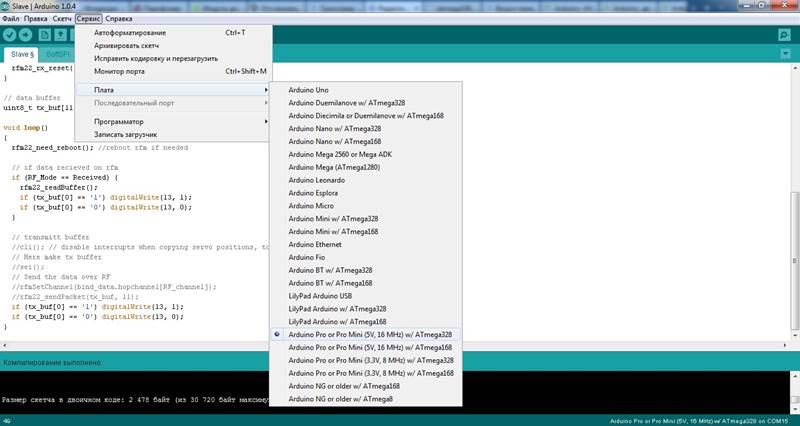Select Arduino Nano w/ ATmega168 board
Image resolution: width=800 pixels, height=426 pixels.
point(366,141)
